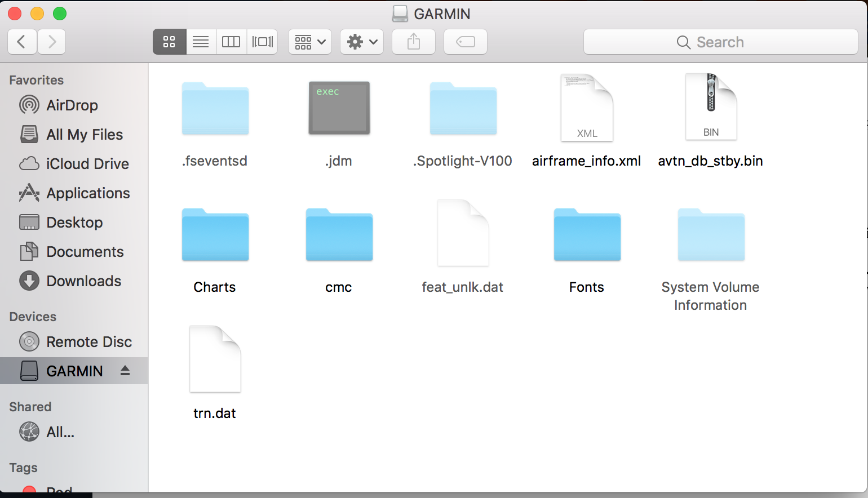Click the Share button in the toolbar
The height and width of the screenshot is (498, 868).
413,41
